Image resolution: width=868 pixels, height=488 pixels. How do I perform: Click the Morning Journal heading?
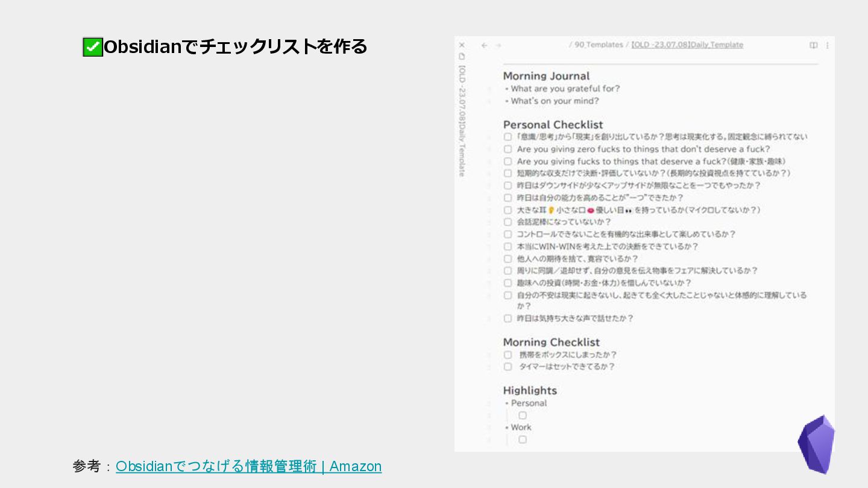[x=546, y=76]
